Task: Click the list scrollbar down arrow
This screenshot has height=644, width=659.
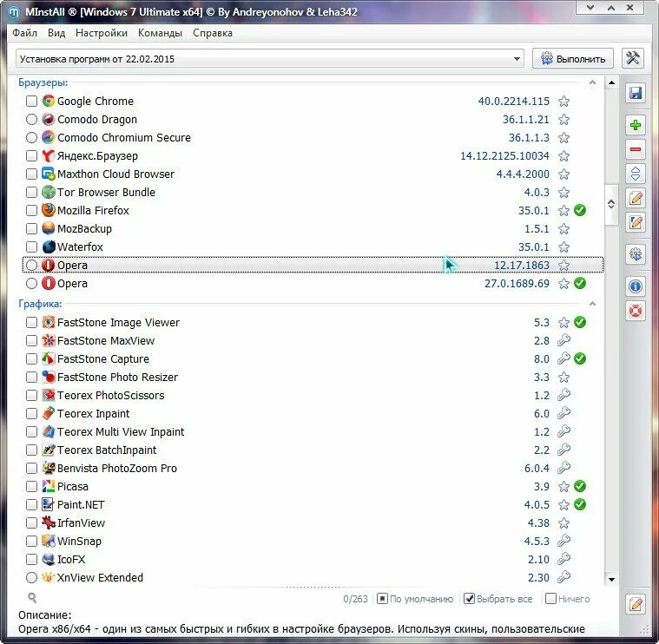Action: (611, 579)
